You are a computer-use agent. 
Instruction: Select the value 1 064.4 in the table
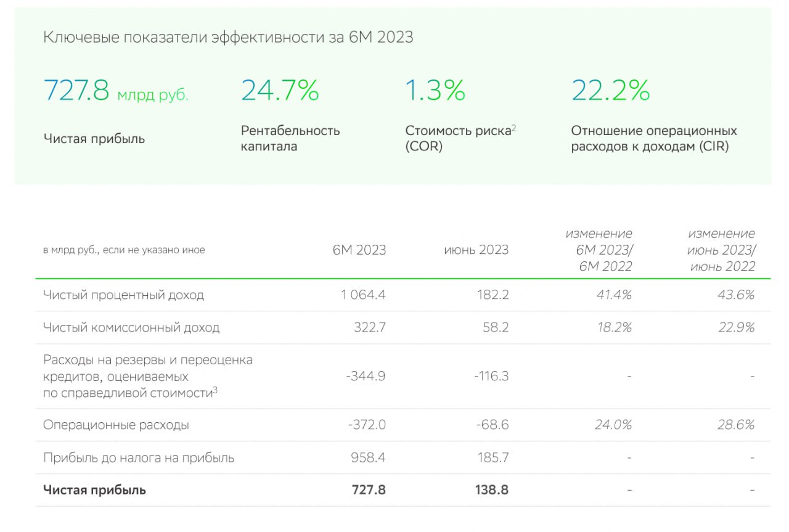(x=363, y=295)
